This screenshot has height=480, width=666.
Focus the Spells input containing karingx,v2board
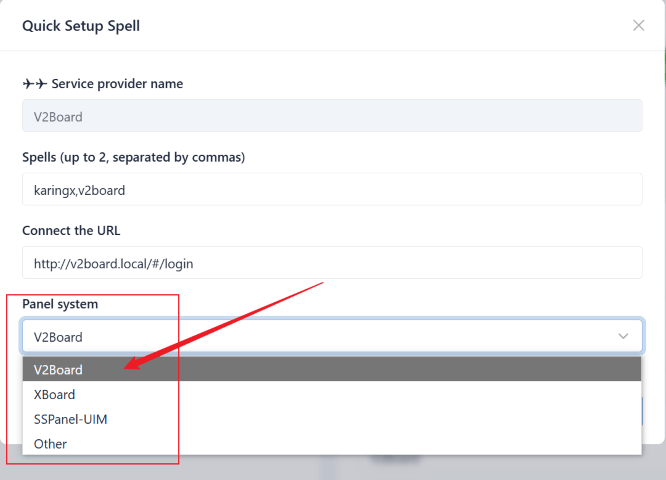332,189
